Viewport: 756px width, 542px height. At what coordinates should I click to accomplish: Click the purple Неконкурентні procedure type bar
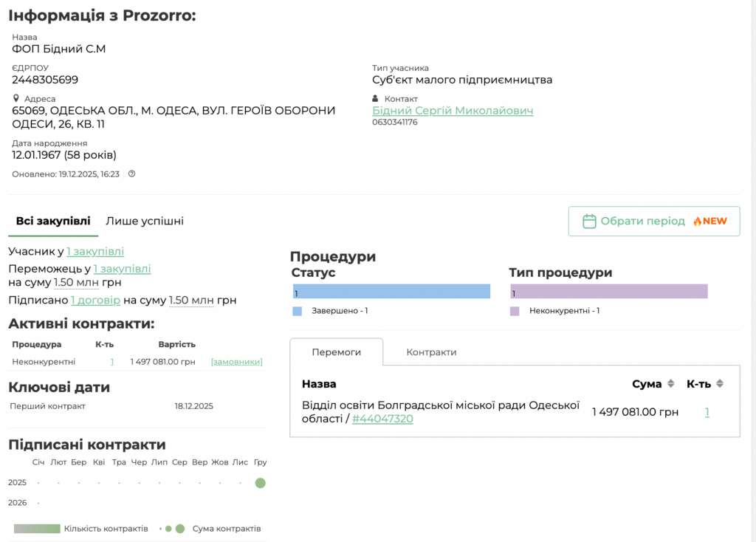coord(608,292)
